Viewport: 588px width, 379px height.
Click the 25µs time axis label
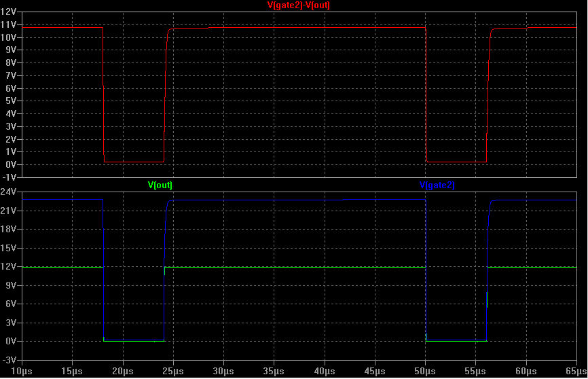point(173,372)
